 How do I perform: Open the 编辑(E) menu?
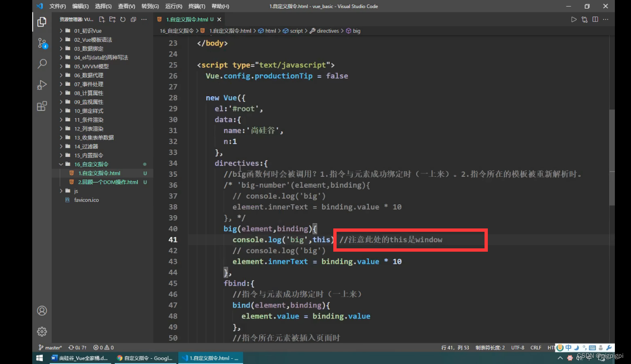click(81, 6)
